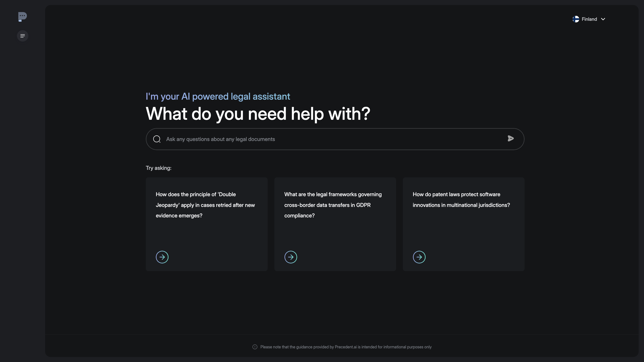Click the Precedent.ai disclaimer text

coord(346,347)
